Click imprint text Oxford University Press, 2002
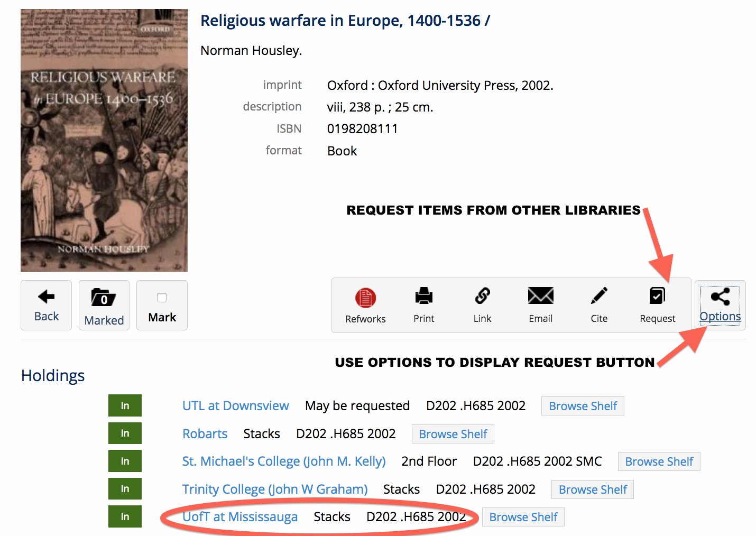 pyautogui.click(x=465, y=86)
